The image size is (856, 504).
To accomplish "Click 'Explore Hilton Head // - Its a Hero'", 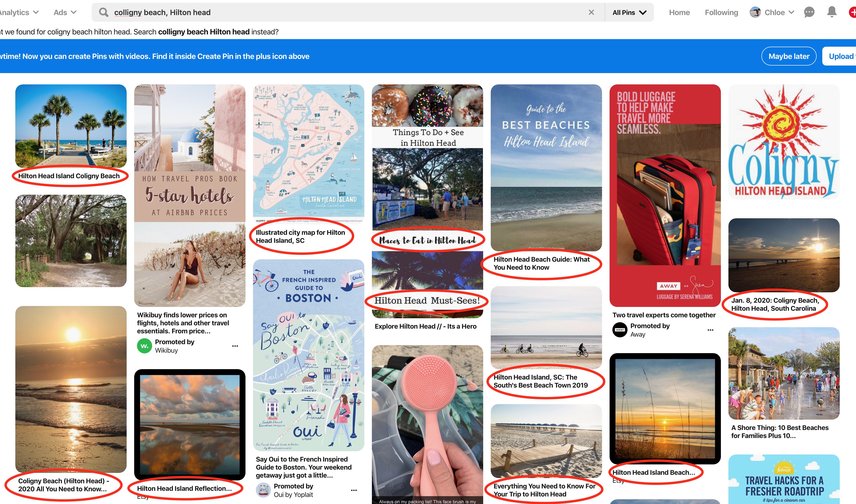I will click(x=426, y=326).
